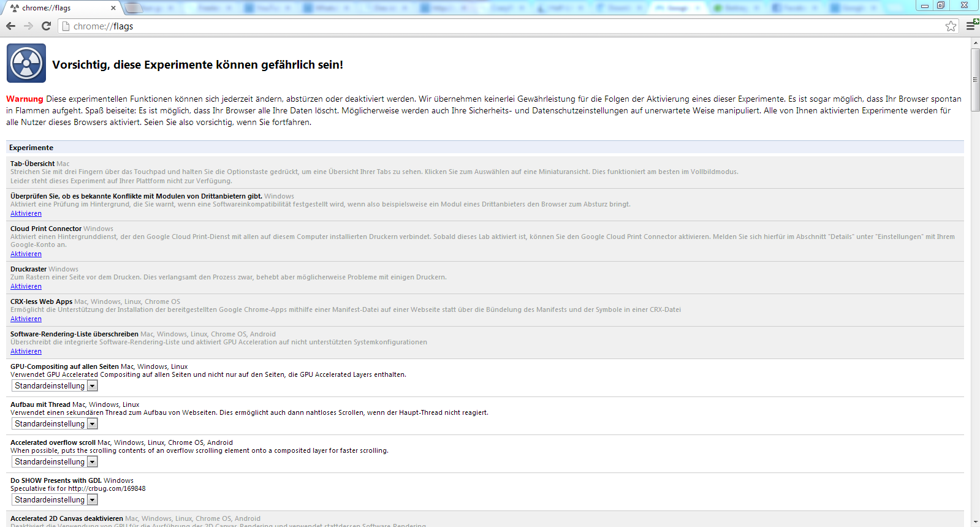Activate the third-party module conflict check
This screenshot has width=980, height=527.
coord(26,213)
